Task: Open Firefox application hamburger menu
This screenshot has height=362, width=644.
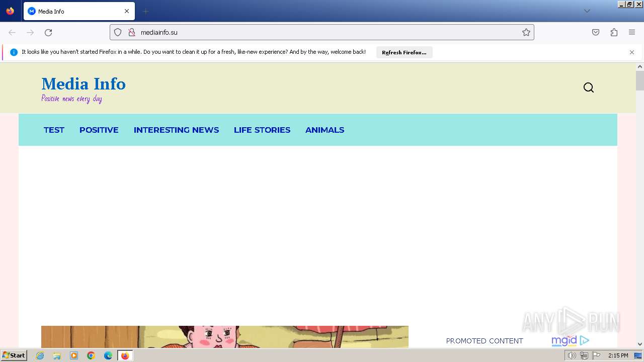Action: [632, 32]
